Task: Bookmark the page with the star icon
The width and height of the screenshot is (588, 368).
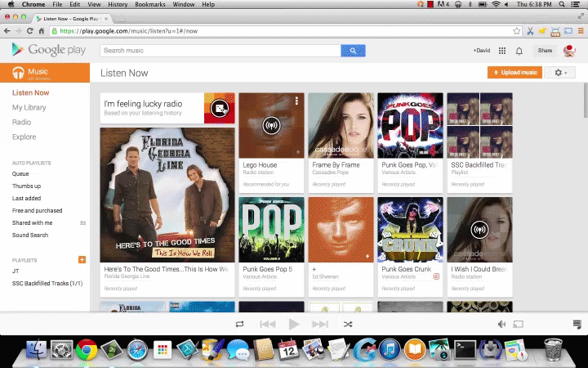Action: click(x=517, y=31)
